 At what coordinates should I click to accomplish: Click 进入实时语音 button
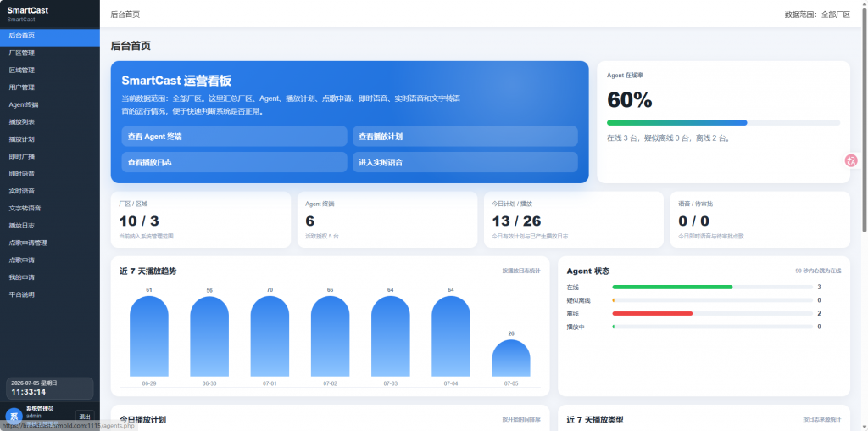click(x=465, y=162)
